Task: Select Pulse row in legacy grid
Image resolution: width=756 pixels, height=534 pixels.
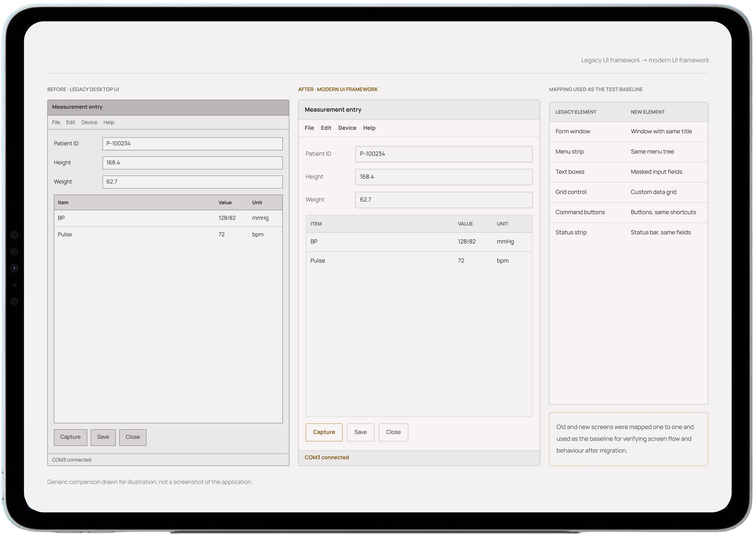Action: pos(168,235)
